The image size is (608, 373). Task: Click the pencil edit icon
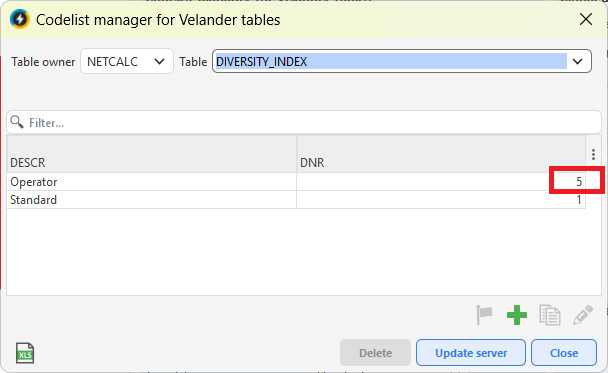point(582,315)
